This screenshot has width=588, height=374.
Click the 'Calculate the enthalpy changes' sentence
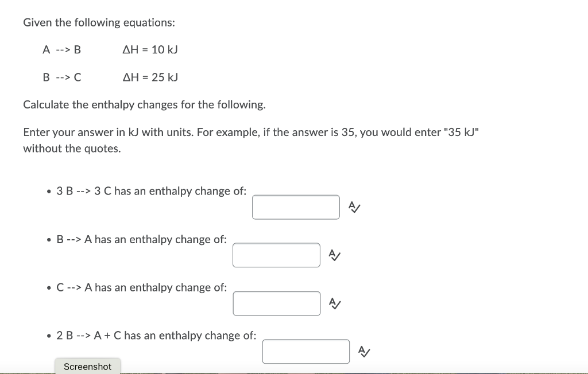144,104
